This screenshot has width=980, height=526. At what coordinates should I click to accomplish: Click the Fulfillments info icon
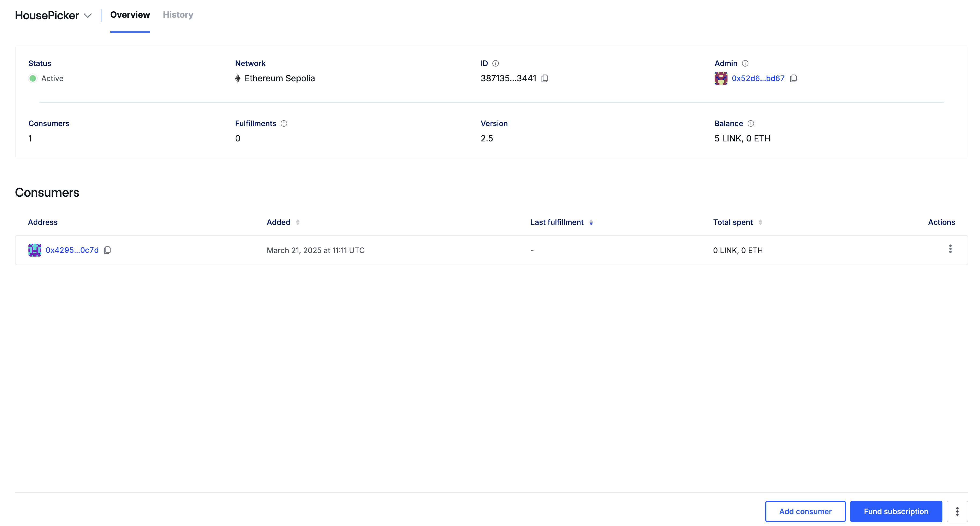[x=284, y=123]
